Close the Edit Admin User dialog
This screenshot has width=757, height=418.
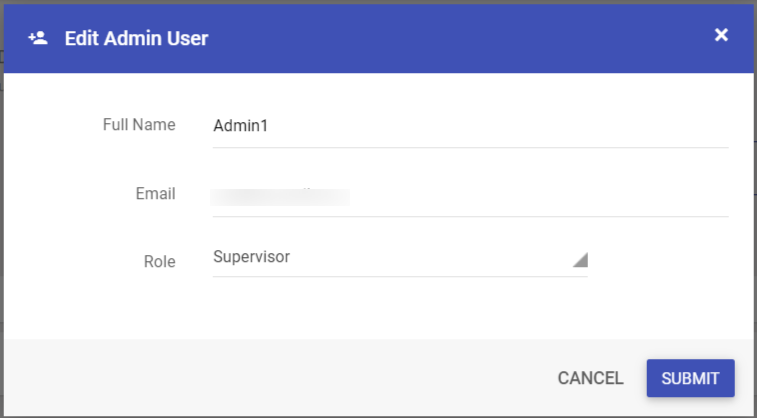tap(721, 35)
